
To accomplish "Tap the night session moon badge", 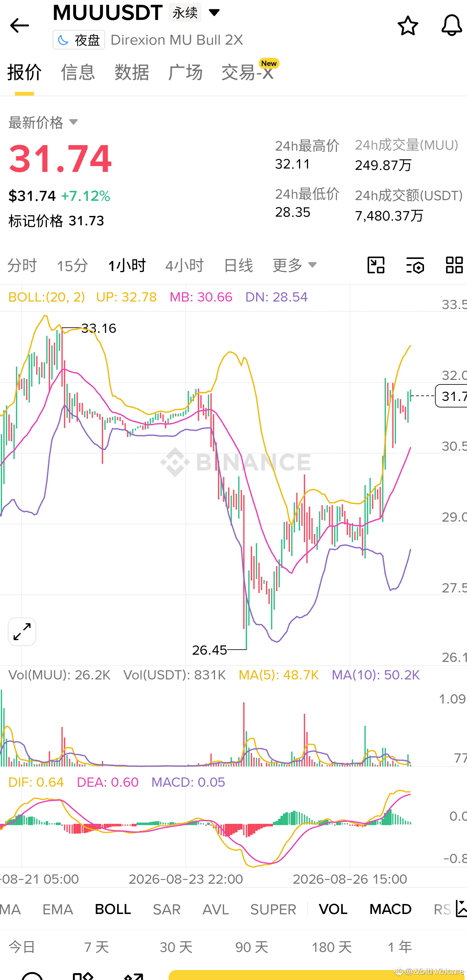I will 79,40.
